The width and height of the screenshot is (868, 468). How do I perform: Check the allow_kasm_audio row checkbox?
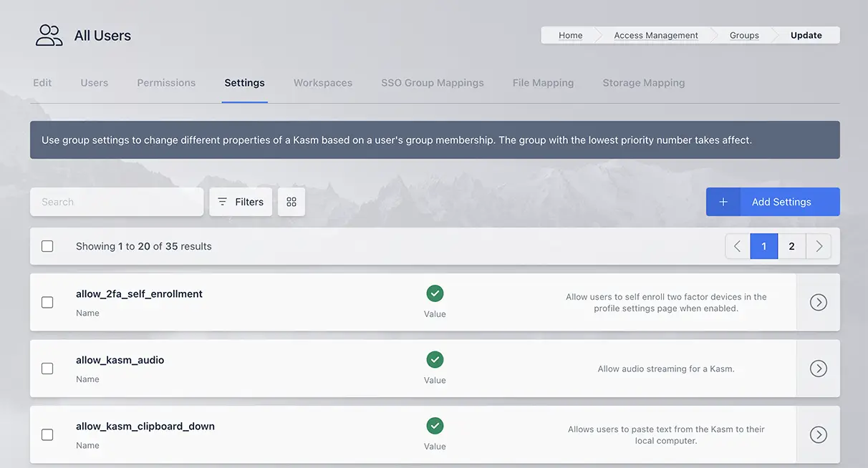click(x=47, y=368)
